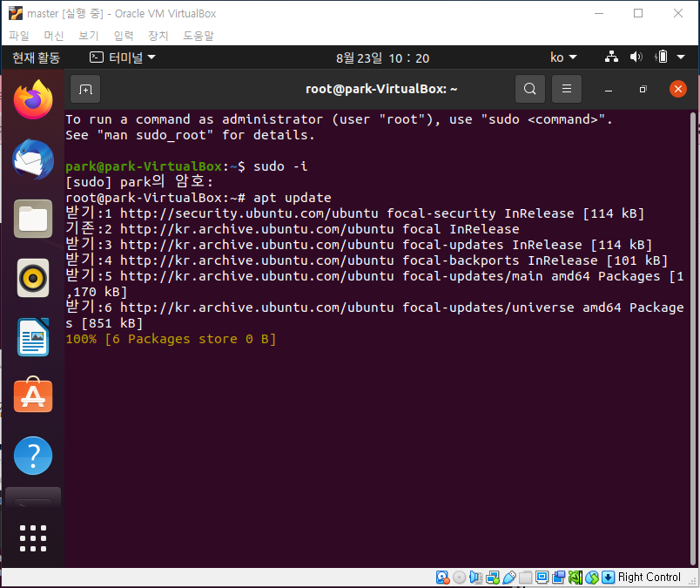Launch Rhythmbox music player from dock
The width and height of the screenshot is (700, 588).
(33, 278)
